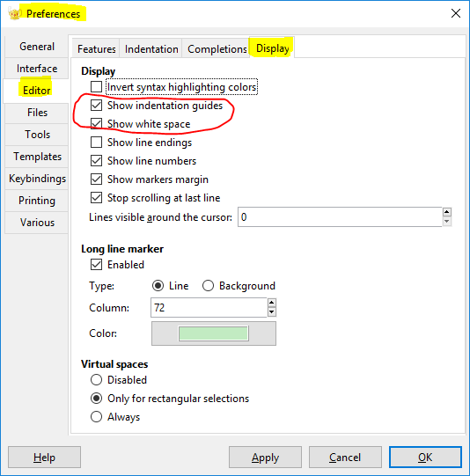Open the long line marker color picker
The width and height of the screenshot is (470, 476).
214,333
